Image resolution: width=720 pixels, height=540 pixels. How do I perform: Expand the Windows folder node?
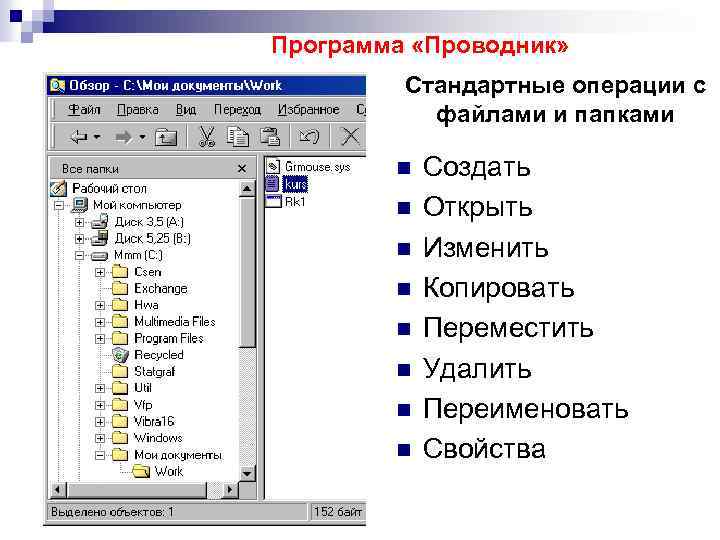100,439
